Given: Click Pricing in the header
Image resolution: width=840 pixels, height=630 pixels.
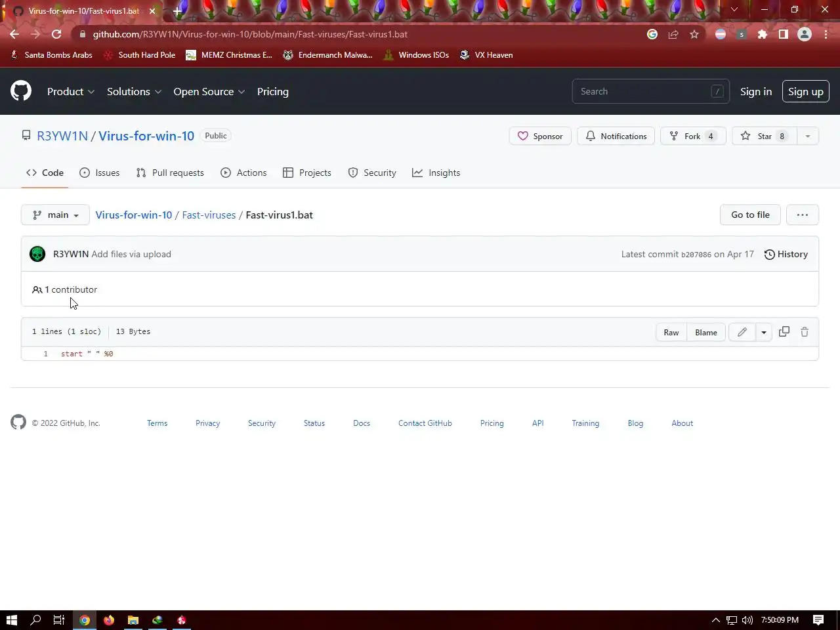Looking at the screenshot, I should click(x=273, y=91).
